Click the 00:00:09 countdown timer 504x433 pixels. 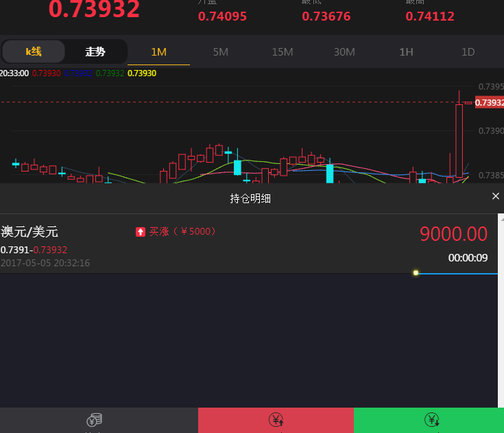point(468,258)
